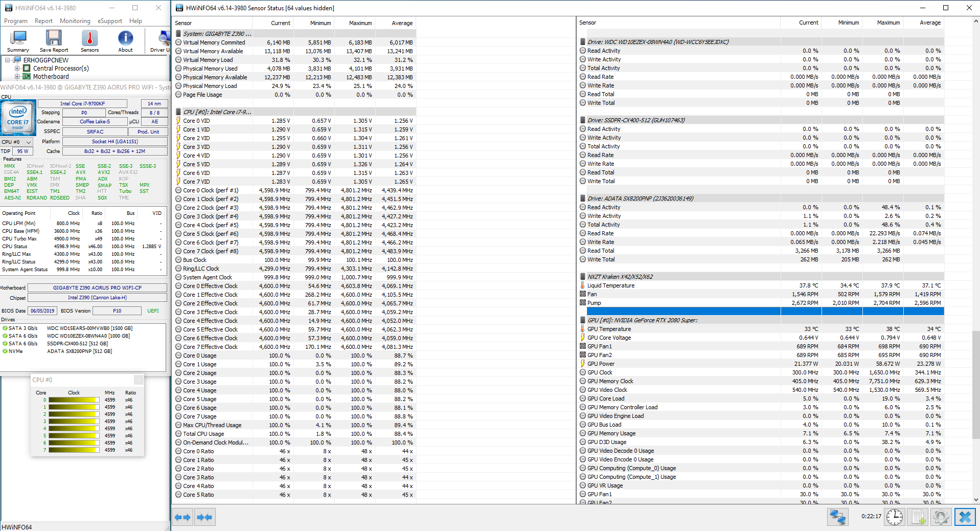Select the 'System Agent Clock' sensor row

click(x=294, y=277)
